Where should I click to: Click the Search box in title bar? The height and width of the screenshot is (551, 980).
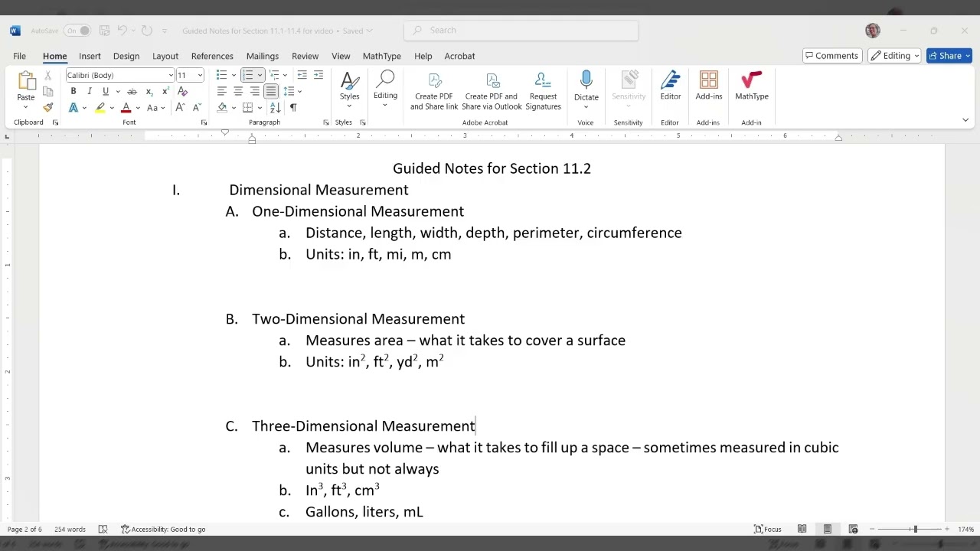tap(521, 31)
